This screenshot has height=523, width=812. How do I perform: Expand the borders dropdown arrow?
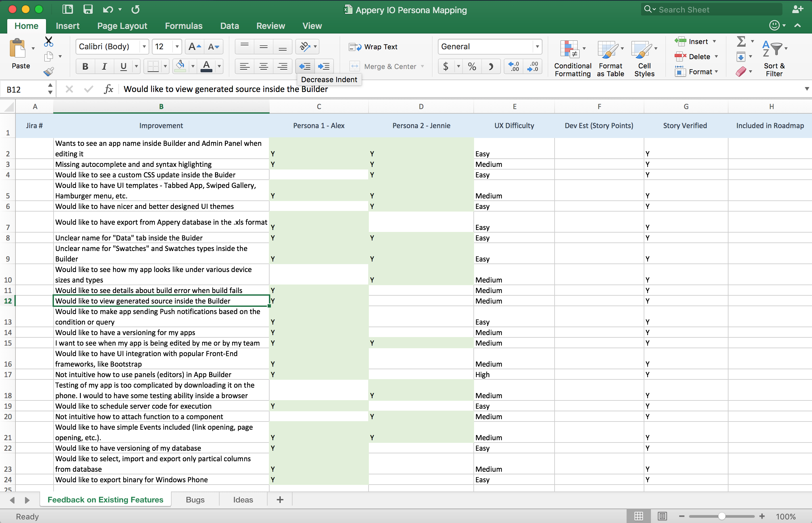(165, 66)
